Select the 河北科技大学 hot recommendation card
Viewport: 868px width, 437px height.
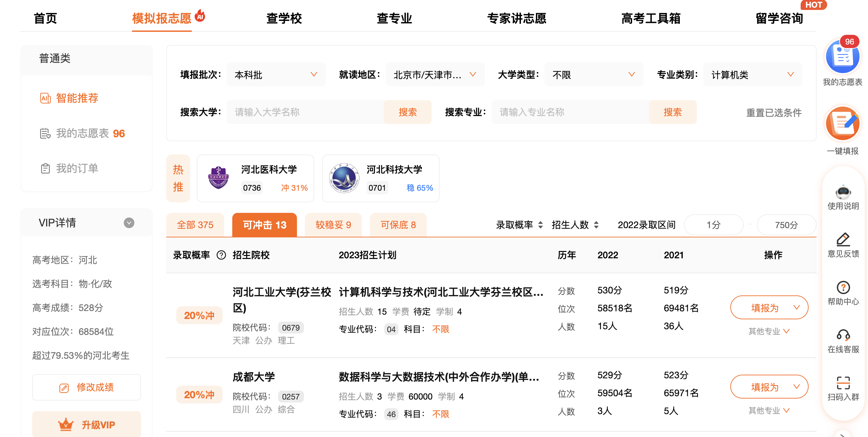point(381,178)
